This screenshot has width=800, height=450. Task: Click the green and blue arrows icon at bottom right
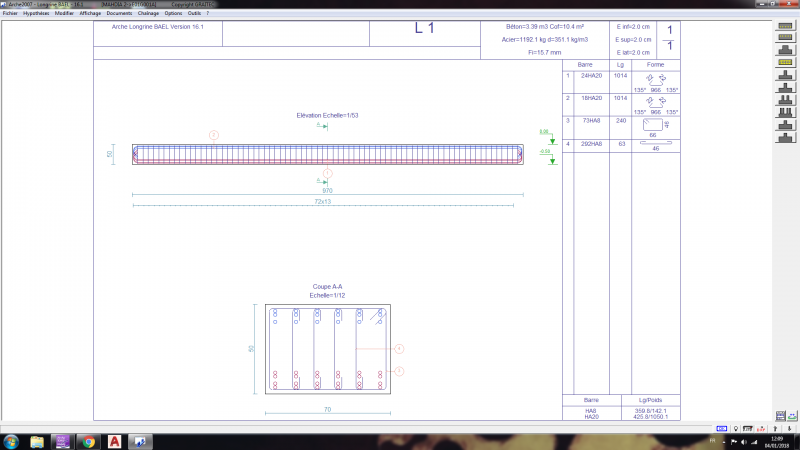tap(792, 416)
